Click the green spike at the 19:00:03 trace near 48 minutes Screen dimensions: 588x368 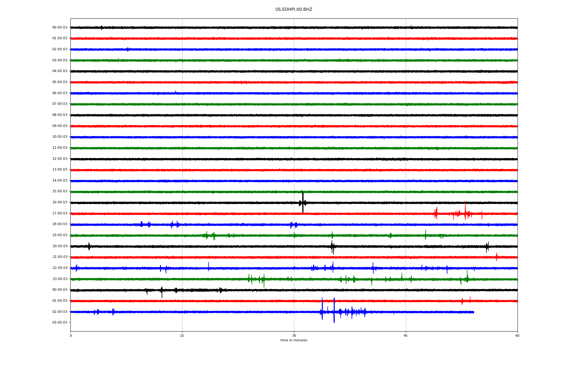[425, 235]
